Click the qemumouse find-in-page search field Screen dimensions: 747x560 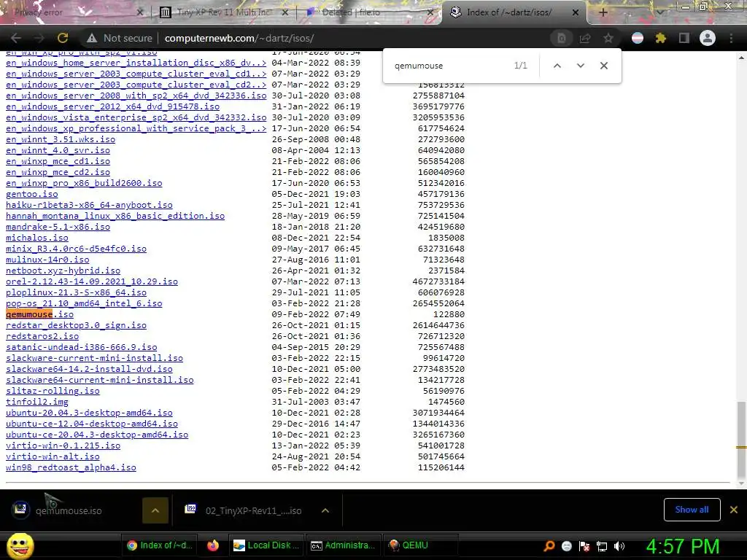click(448, 66)
